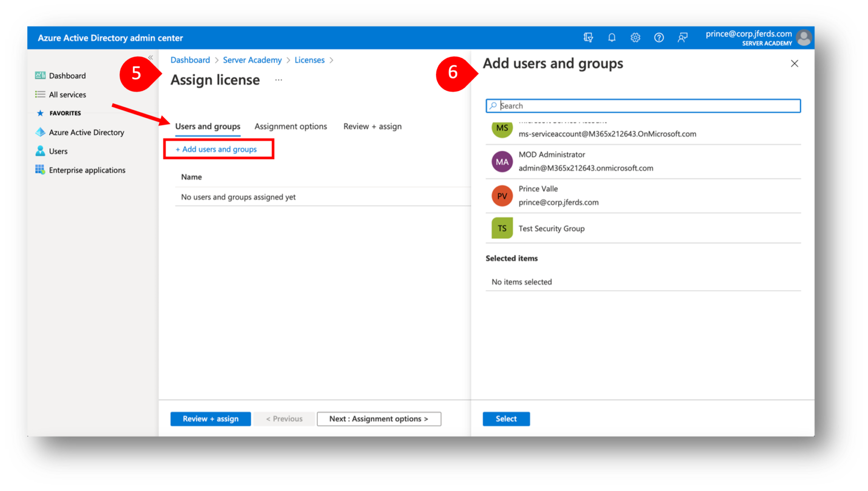Switch to the Assignment options tab

(290, 126)
